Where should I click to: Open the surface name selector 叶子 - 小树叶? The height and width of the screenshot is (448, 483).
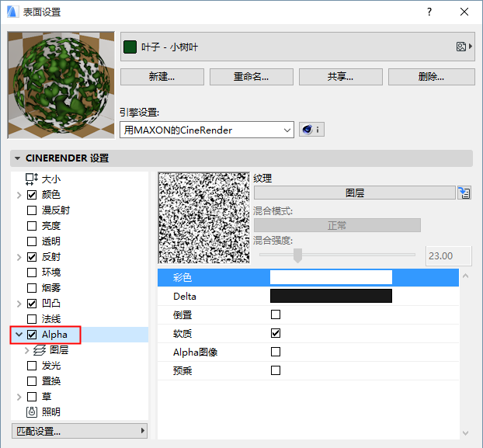coord(297,47)
